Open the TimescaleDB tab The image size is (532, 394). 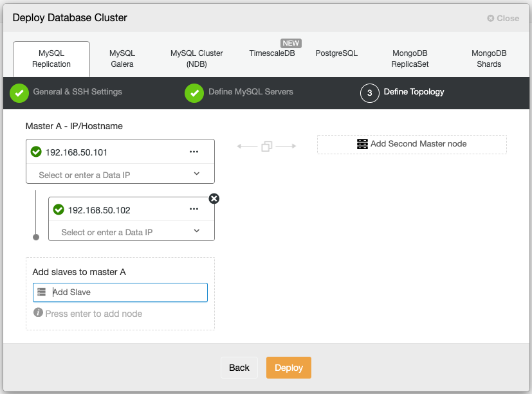(272, 53)
